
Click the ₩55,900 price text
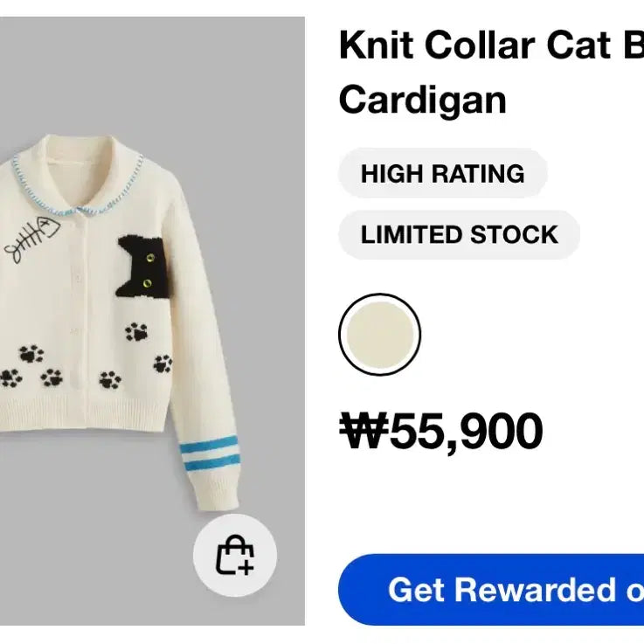click(x=441, y=431)
